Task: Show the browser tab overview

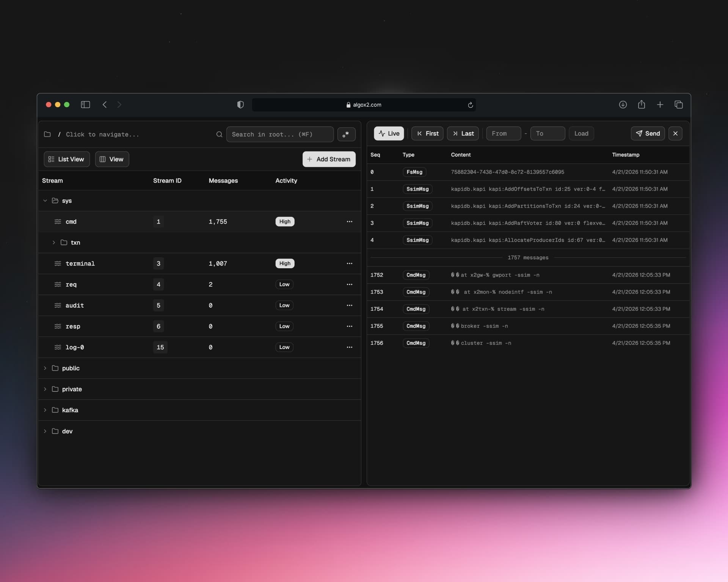Action: [678, 105]
